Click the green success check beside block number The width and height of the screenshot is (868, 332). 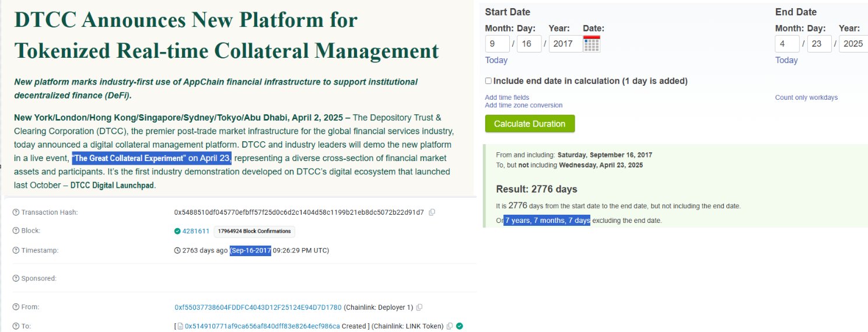177,231
